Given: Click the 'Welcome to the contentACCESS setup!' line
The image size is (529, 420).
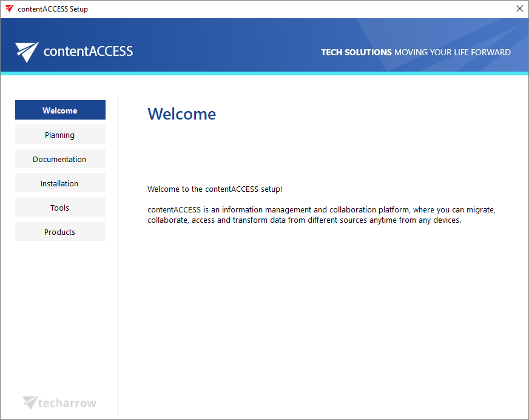Looking at the screenshot, I should tap(215, 189).
